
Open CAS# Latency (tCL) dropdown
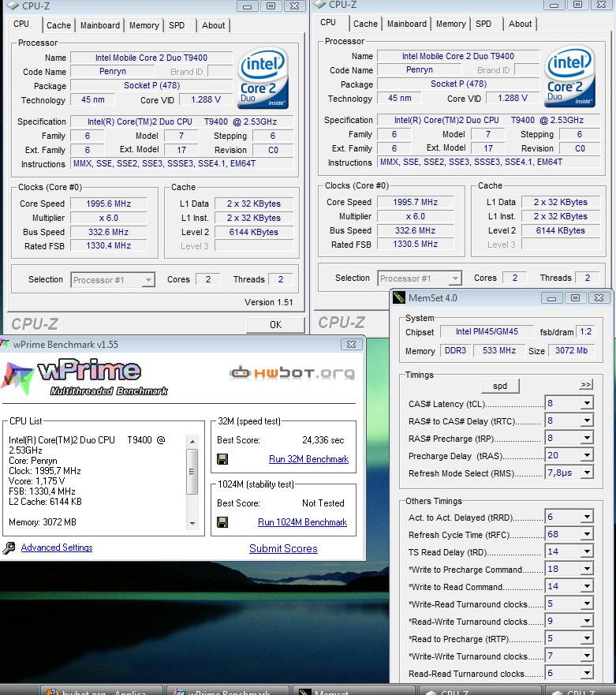586,403
